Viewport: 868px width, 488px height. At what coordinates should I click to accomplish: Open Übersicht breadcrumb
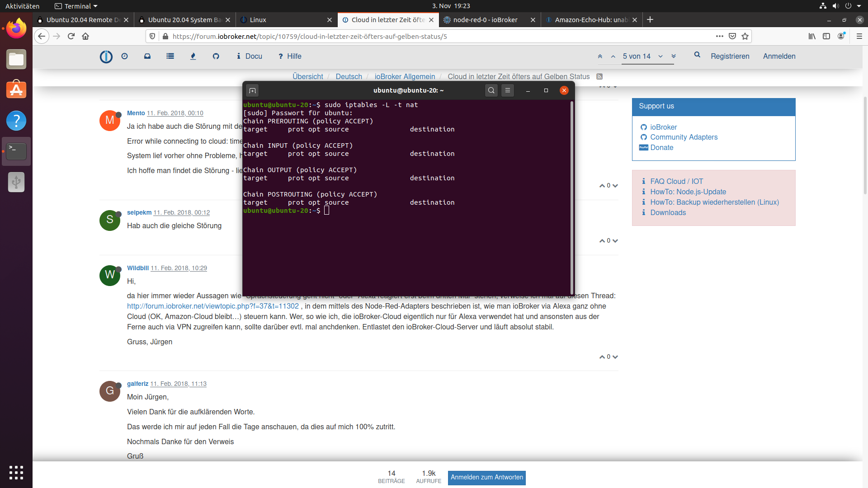[x=307, y=76]
